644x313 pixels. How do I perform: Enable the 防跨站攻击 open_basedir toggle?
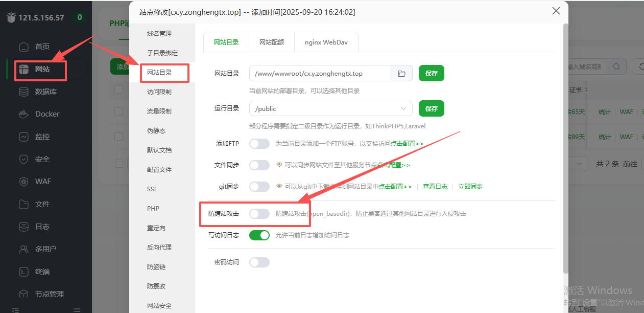coord(259,214)
